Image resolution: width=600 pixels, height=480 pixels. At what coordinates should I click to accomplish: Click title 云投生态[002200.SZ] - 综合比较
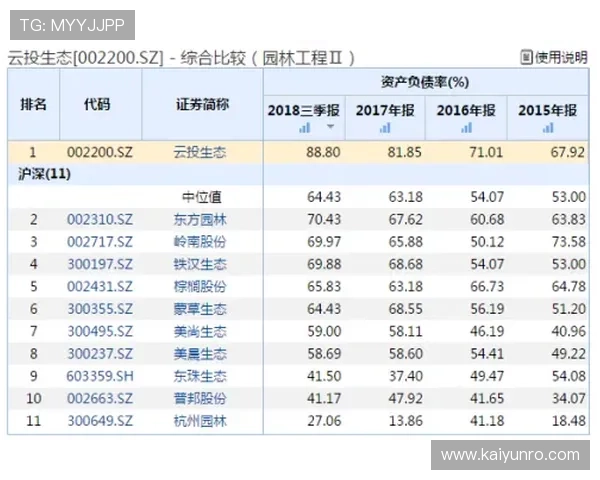(126, 58)
